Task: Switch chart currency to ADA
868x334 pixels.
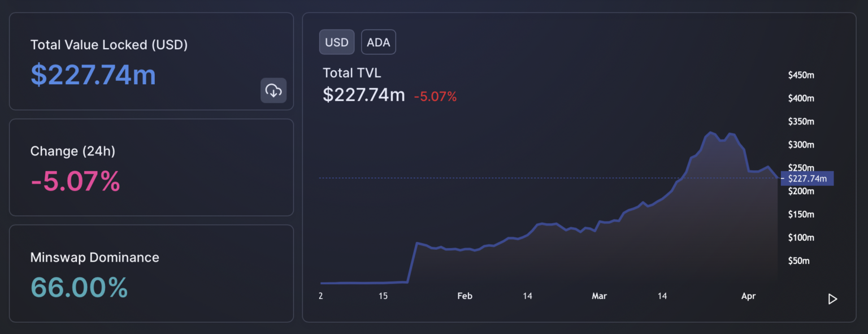Action: (379, 42)
